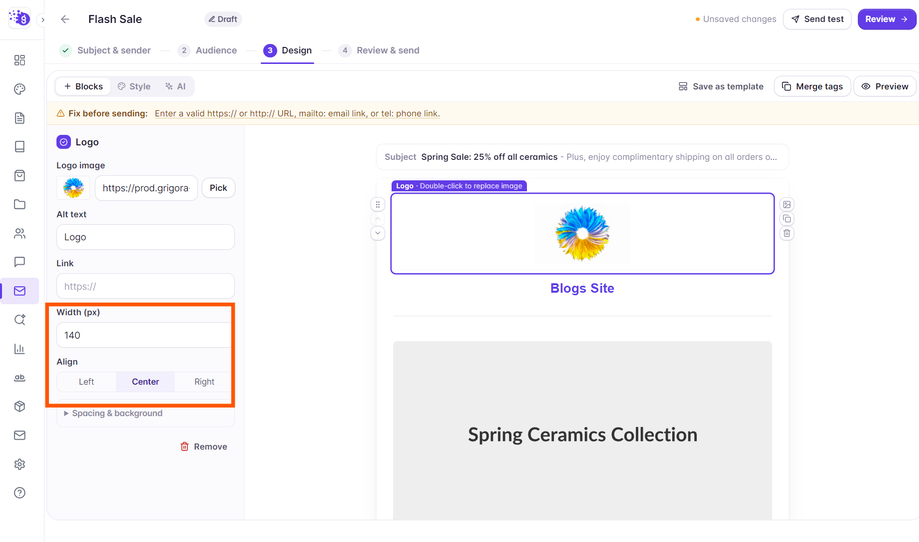This screenshot has height=542, width=919.
Task: Move the Logo block up with chevron
Action: [x=377, y=219]
